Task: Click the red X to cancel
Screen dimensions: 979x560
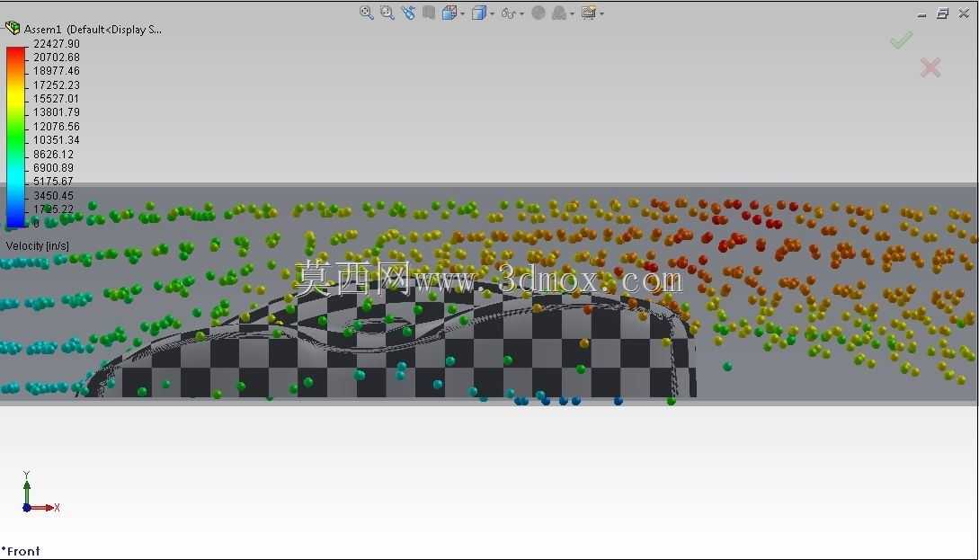Action: click(930, 67)
